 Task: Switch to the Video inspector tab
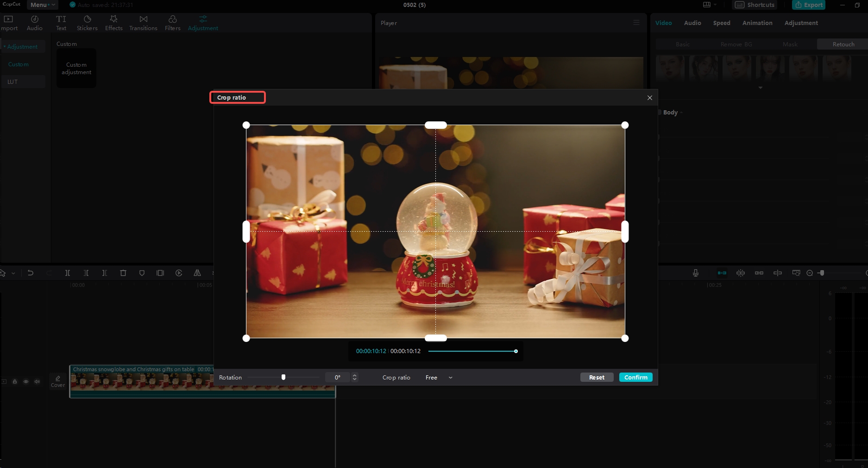[663, 23]
